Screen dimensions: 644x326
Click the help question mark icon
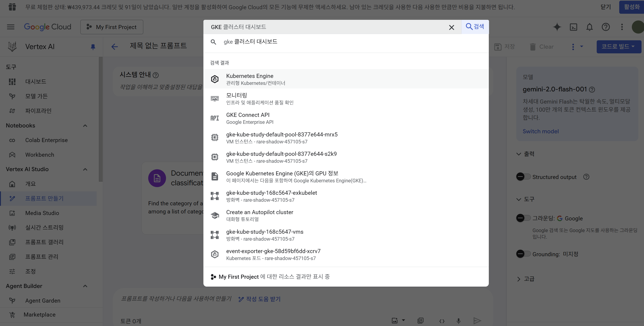[605, 27]
